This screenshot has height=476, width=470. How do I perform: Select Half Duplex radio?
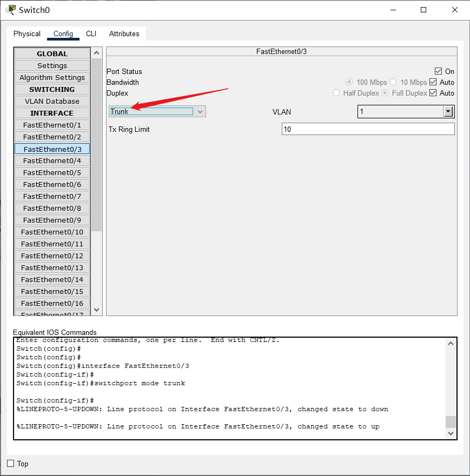click(336, 93)
